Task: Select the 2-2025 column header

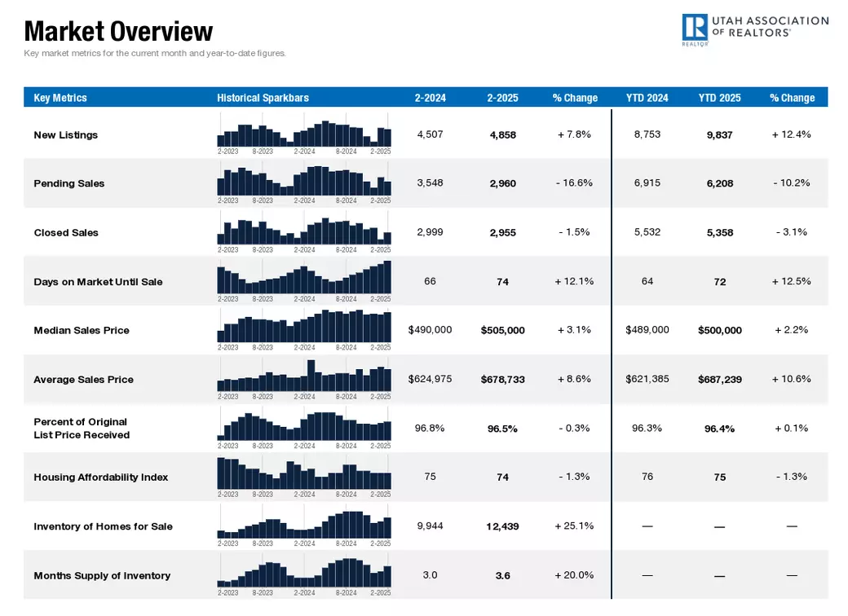Action: coord(502,98)
